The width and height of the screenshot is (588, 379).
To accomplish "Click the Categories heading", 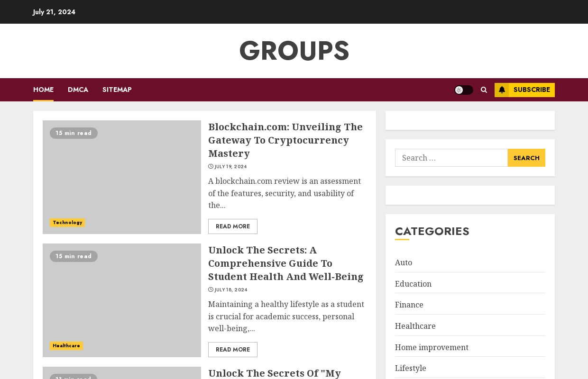I will pos(432,231).
